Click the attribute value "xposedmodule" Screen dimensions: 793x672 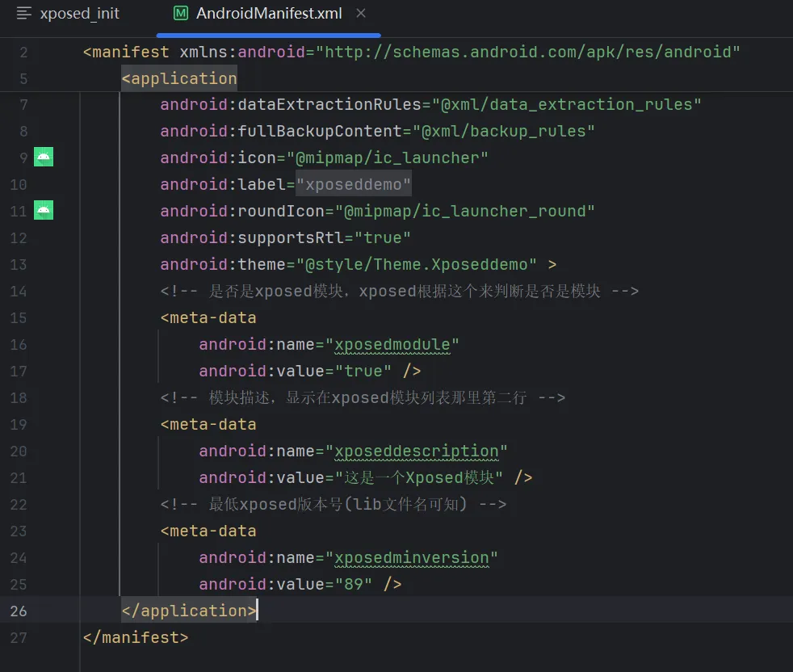(x=392, y=345)
